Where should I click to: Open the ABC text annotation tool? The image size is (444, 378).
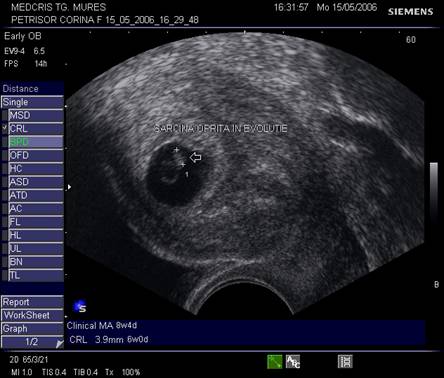click(293, 362)
